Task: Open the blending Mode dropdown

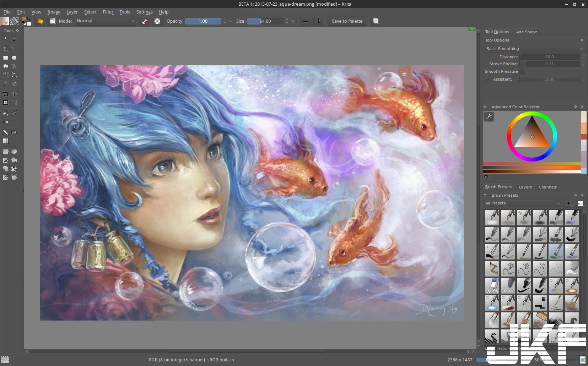Action: coord(106,21)
